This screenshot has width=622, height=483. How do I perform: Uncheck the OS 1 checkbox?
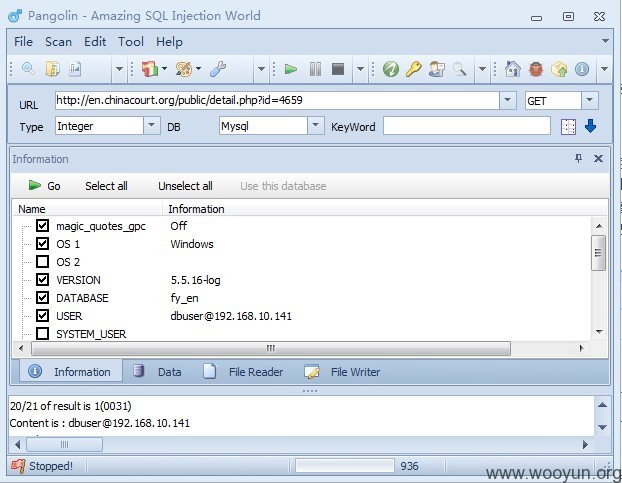click(x=42, y=243)
